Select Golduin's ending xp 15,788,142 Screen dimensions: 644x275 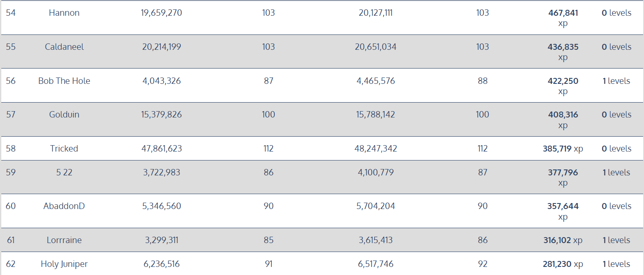pyautogui.click(x=376, y=115)
